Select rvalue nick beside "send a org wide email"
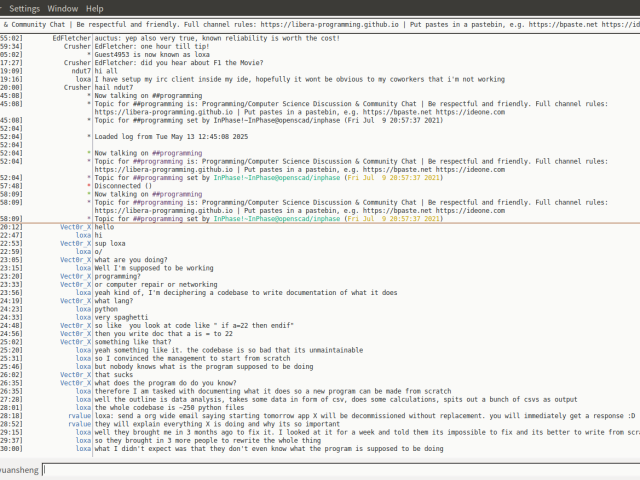This screenshot has width=640, height=480. [79, 414]
